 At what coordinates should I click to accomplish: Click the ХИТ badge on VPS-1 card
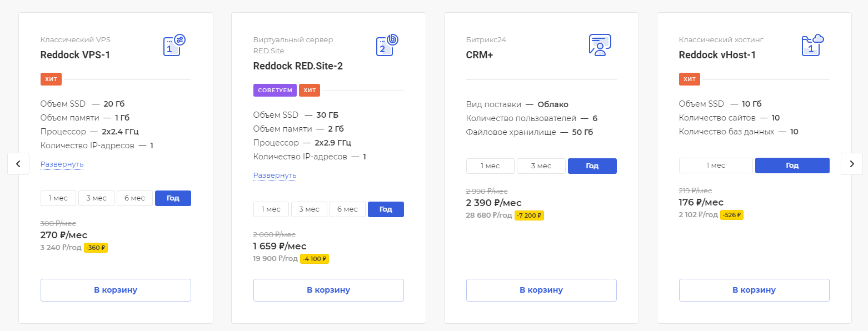tap(51, 79)
